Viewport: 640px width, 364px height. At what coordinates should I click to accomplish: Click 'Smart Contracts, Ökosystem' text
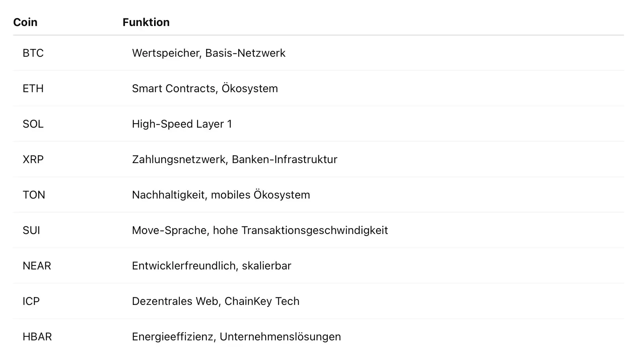[x=205, y=88]
